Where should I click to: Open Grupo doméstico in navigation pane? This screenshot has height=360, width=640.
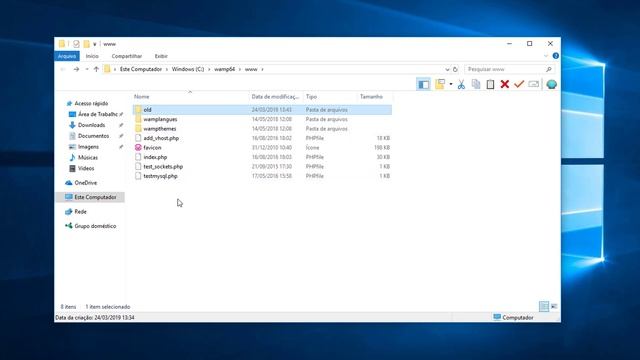(95, 226)
